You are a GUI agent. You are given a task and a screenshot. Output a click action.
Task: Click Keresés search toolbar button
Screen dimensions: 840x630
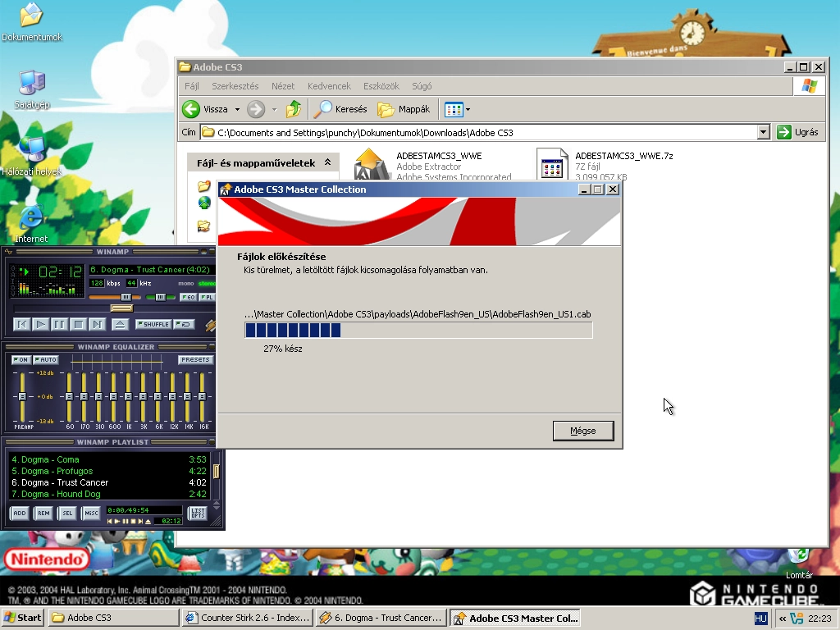coord(340,109)
